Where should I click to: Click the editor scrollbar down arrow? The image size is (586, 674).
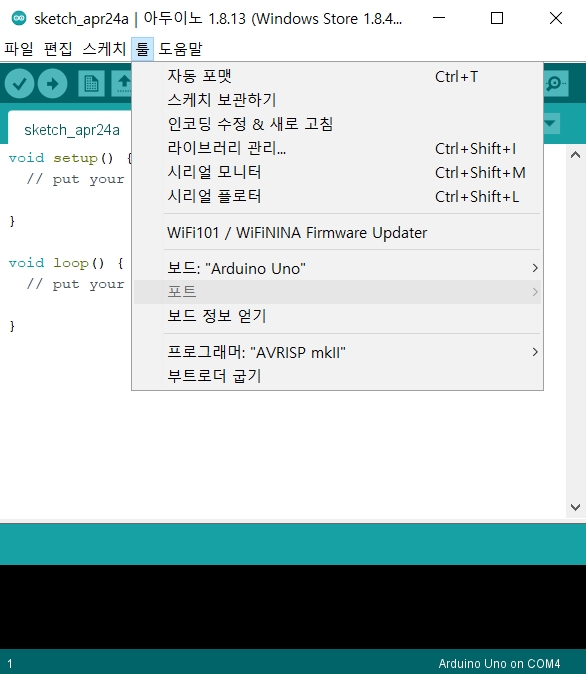pyautogui.click(x=575, y=507)
